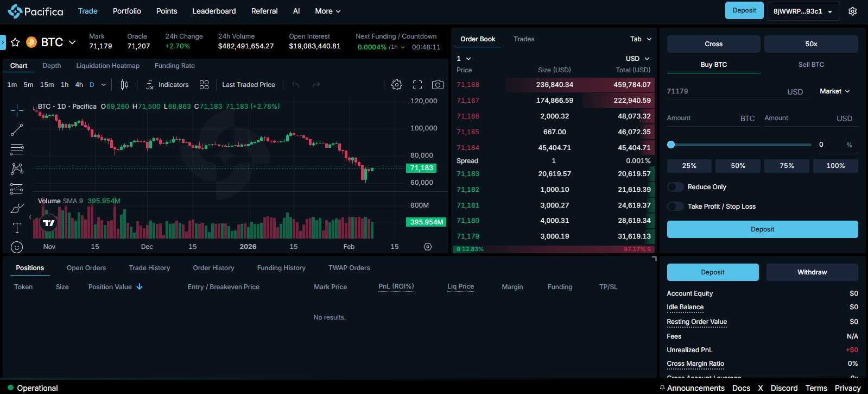Screen dimensions: 868x394
Task: Switch to Sell BTC side
Action: 811,65
